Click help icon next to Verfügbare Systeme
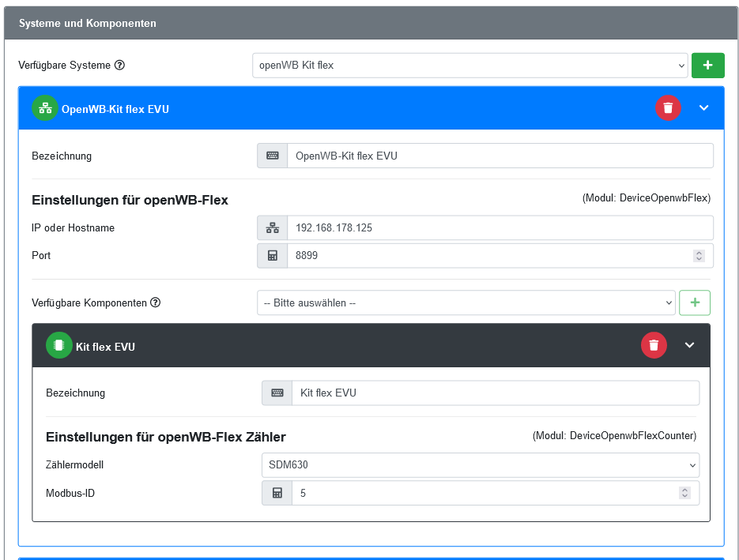739x560 pixels. (119, 65)
